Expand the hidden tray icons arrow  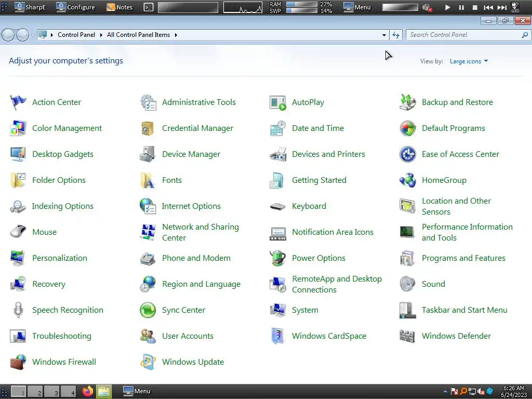(445, 392)
